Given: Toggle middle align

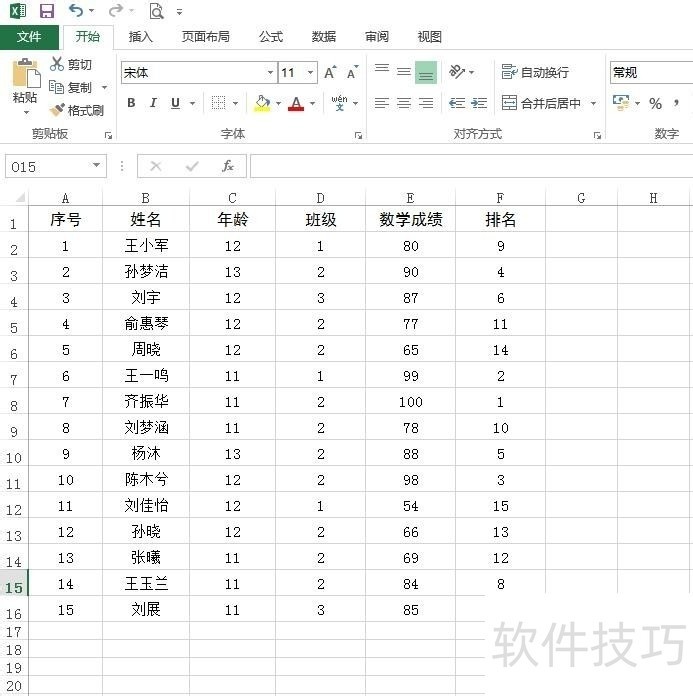Looking at the screenshot, I should point(404,71).
